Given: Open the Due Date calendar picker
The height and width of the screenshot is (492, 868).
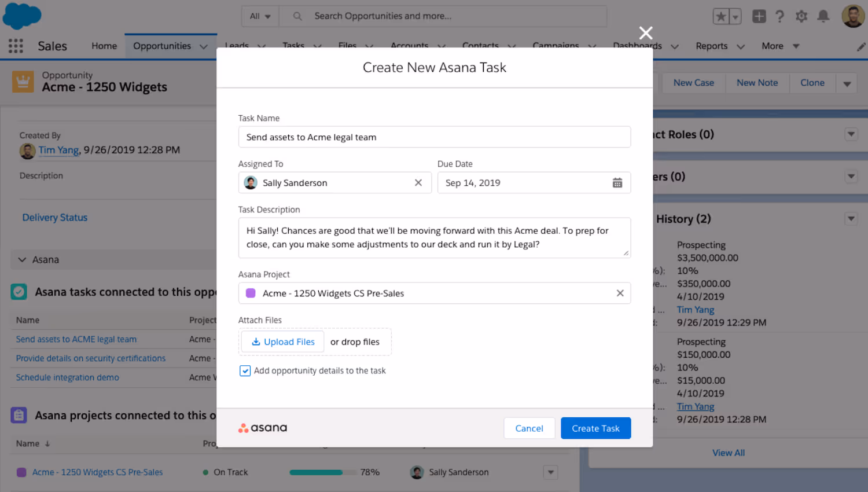Looking at the screenshot, I should 617,183.
